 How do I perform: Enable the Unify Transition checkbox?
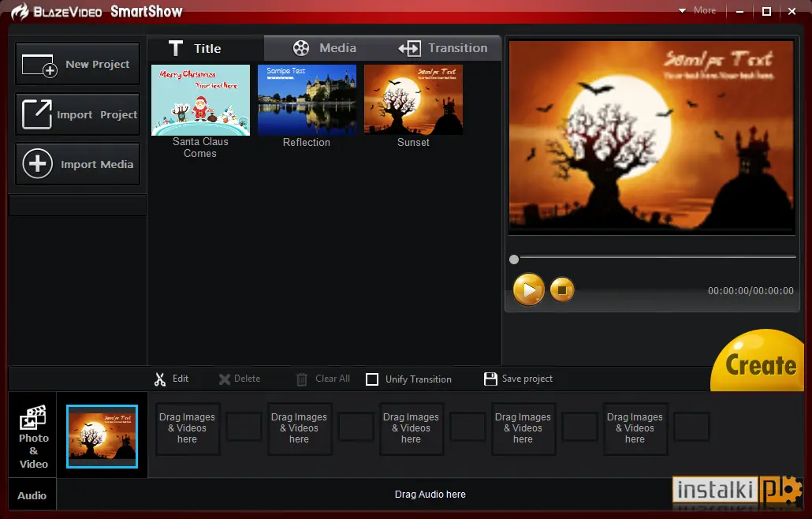pyautogui.click(x=372, y=379)
